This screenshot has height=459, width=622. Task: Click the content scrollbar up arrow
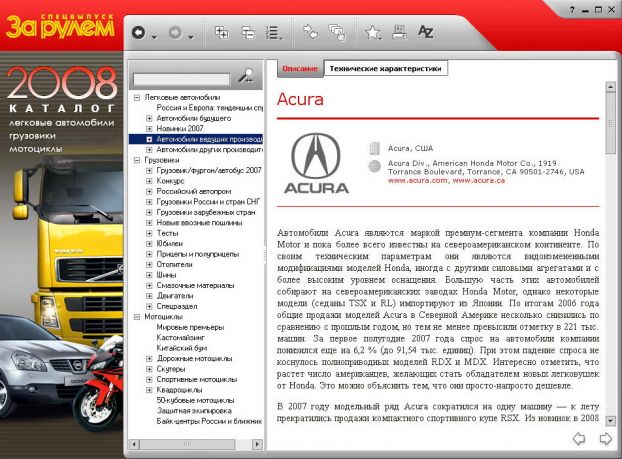click(x=610, y=86)
